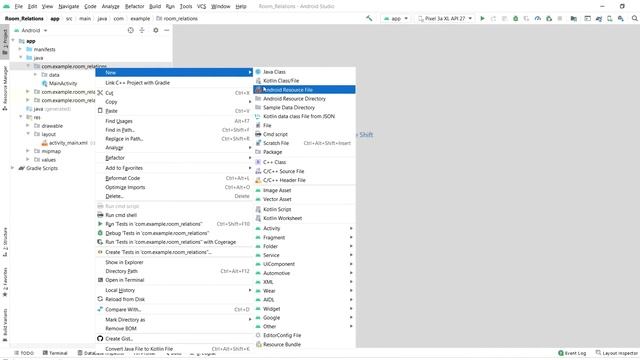Open Event Log in status bar
640x360 pixels.
pos(572,353)
